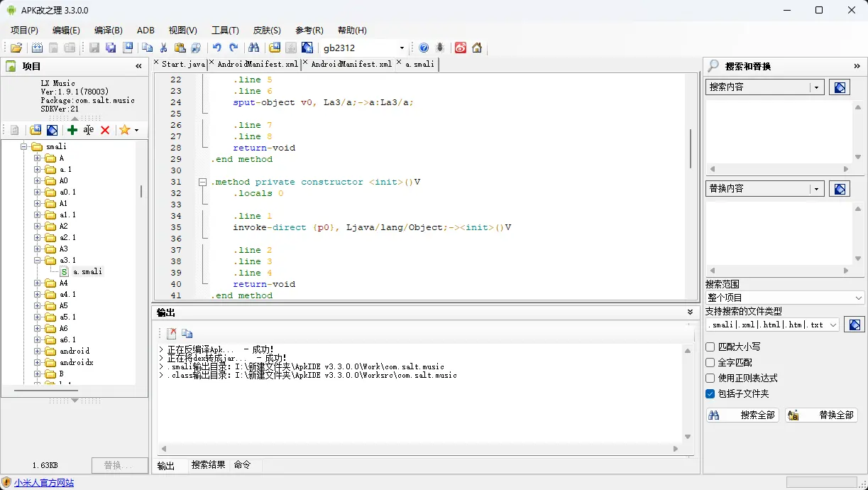The height and width of the screenshot is (490, 868).
Task: Open the Weibo link icon
Action: coord(461,48)
